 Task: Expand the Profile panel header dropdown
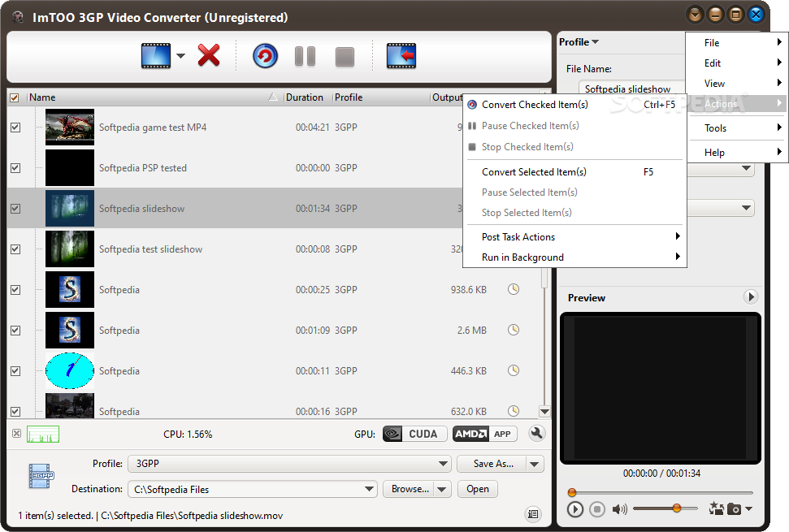(596, 41)
